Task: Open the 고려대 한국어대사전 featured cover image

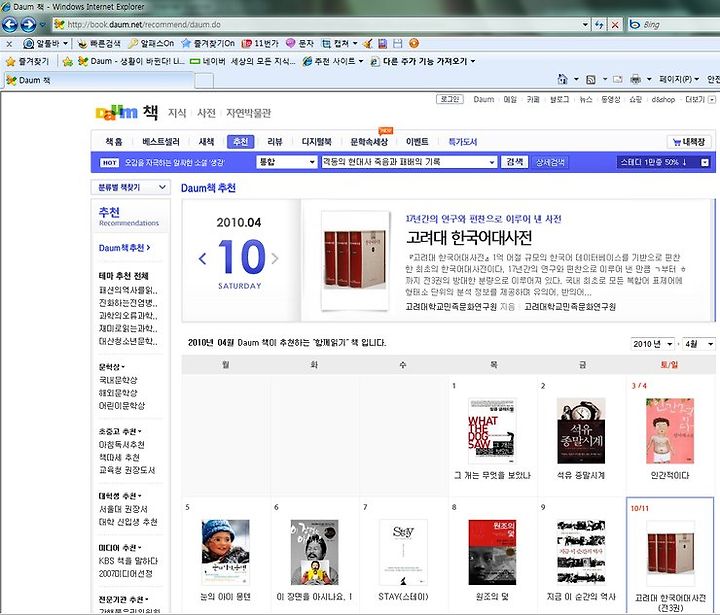Action: click(x=355, y=260)
